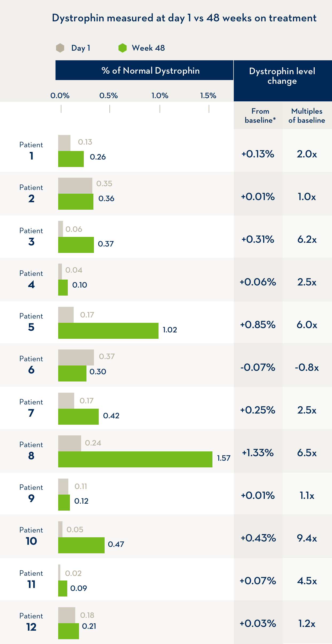Click the 'Multiples of baseline' column heading
This screenshot has width=332, height=644.
point(307,116)
